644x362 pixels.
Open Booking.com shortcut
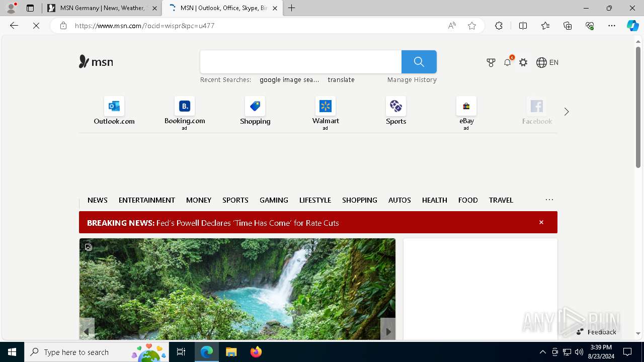tap(185, 113)
